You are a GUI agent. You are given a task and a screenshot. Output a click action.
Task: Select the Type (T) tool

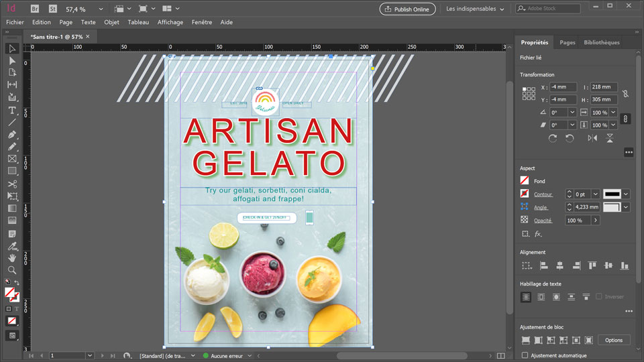(12, 110)
